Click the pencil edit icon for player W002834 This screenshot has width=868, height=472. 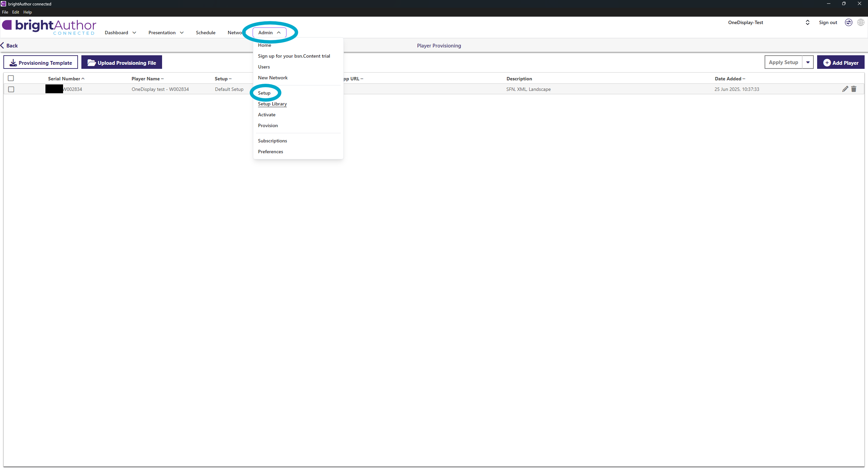click(845, 89)
